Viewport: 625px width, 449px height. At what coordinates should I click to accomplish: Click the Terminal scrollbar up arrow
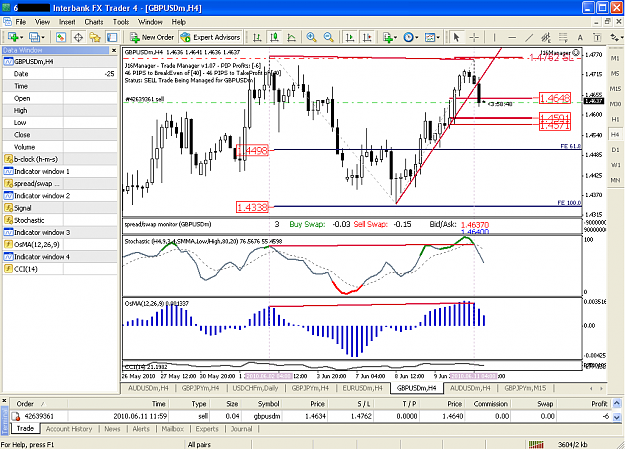(x=617, y=404)
